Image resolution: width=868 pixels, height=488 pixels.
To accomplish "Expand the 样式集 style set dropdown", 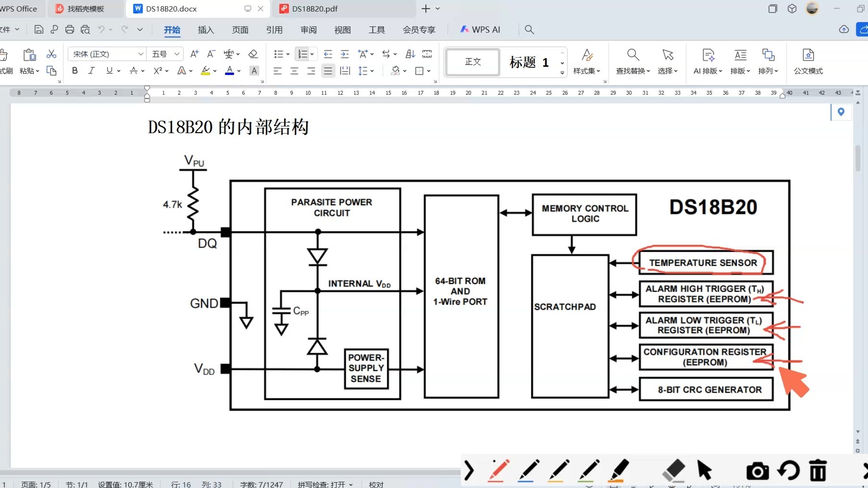I will [x=586, y=71].
